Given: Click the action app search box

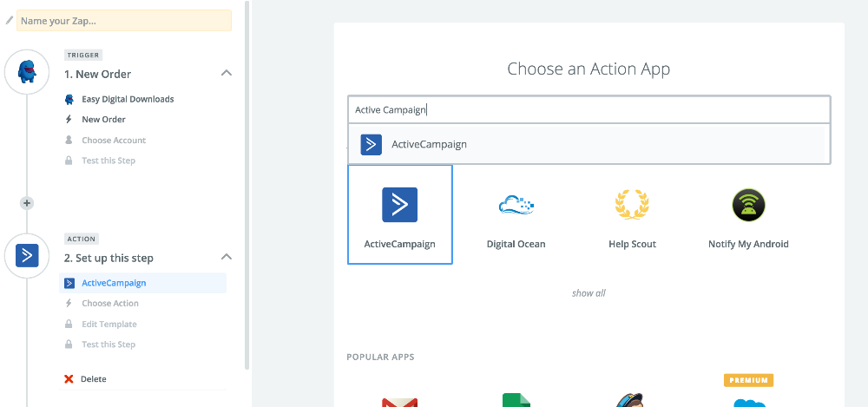Looking at the screenshot, I should click(589, 110).
